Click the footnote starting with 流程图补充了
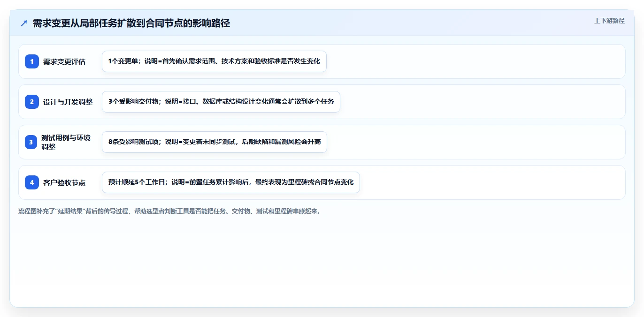The image size is (644, 317). (169, 211)
